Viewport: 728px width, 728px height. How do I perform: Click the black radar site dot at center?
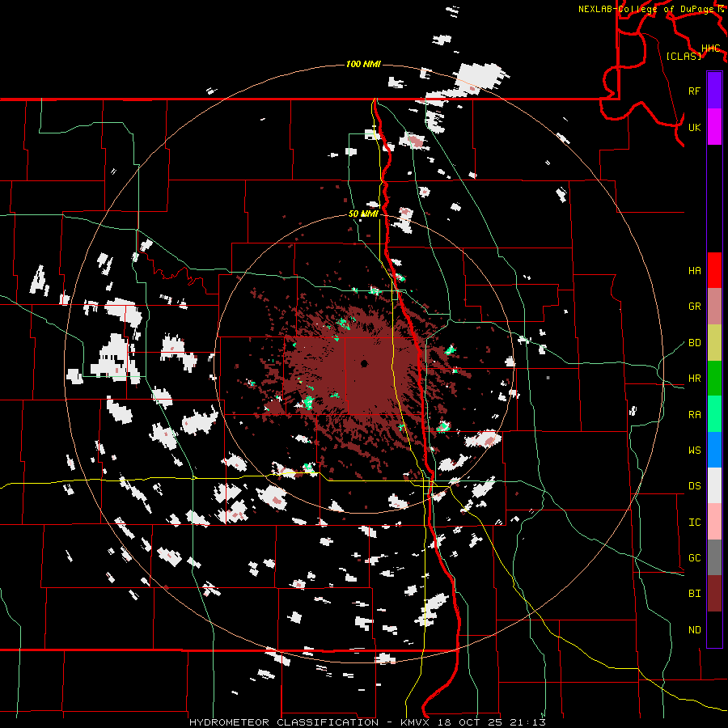point(364,363)
